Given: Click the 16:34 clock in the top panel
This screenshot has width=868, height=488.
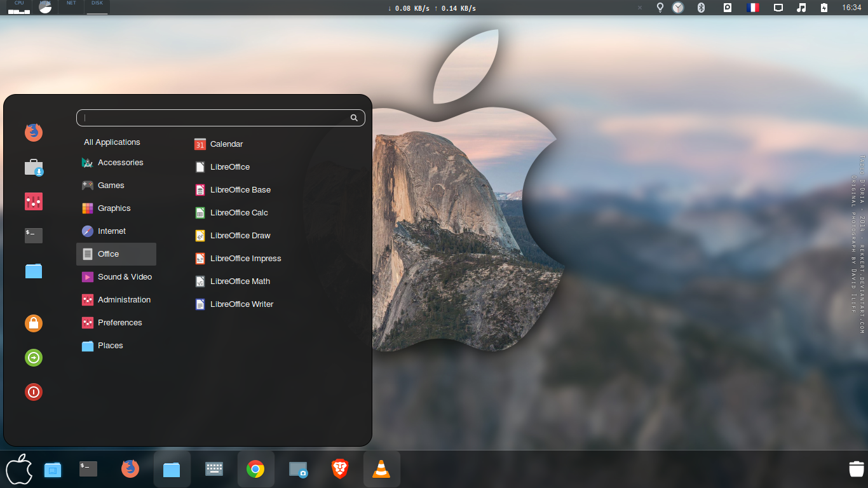Looking at the screenshot, I should click(x=851, y=8).
